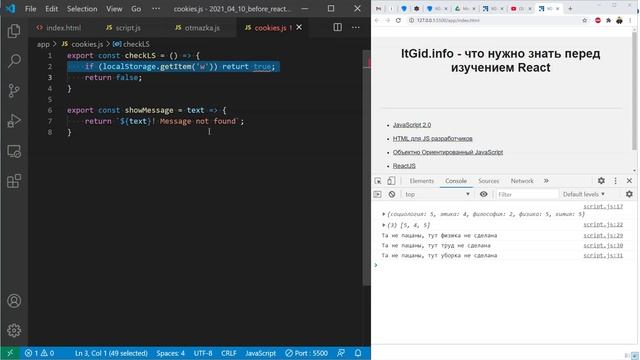Click the Port : 5500 Live Server item
This screenshot has width=640, height=360.
pos(306,353)
